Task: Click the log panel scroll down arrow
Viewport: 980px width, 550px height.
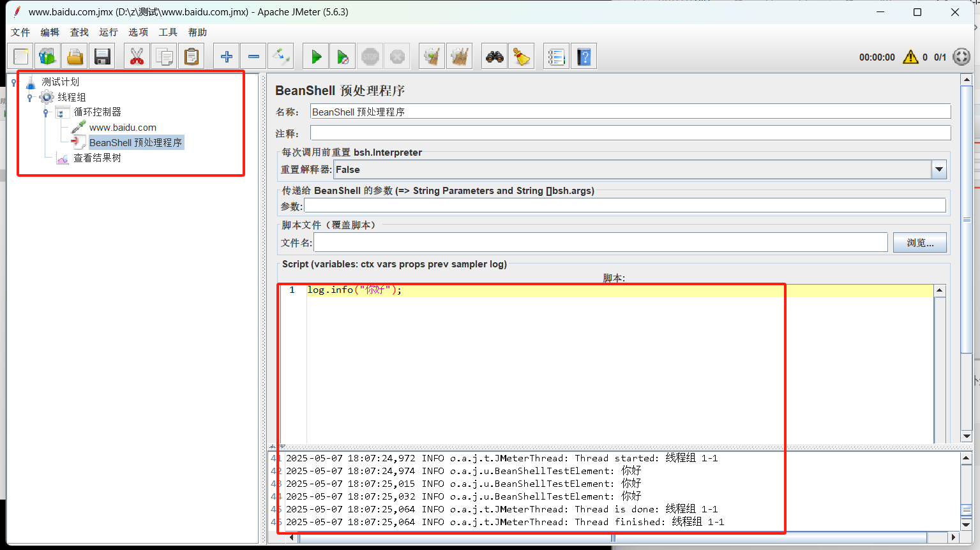Action: (x=966, y=524)
